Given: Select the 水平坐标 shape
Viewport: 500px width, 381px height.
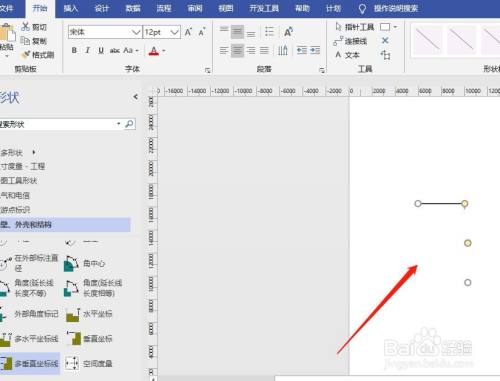Looking at the screenshot, I should [89, 314].
